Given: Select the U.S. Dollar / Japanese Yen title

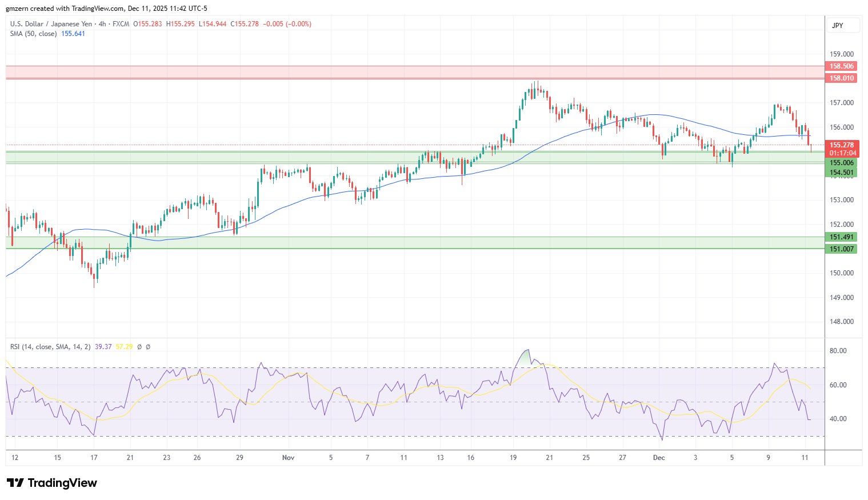Looking at the screenshot, I should click(51, 24).
